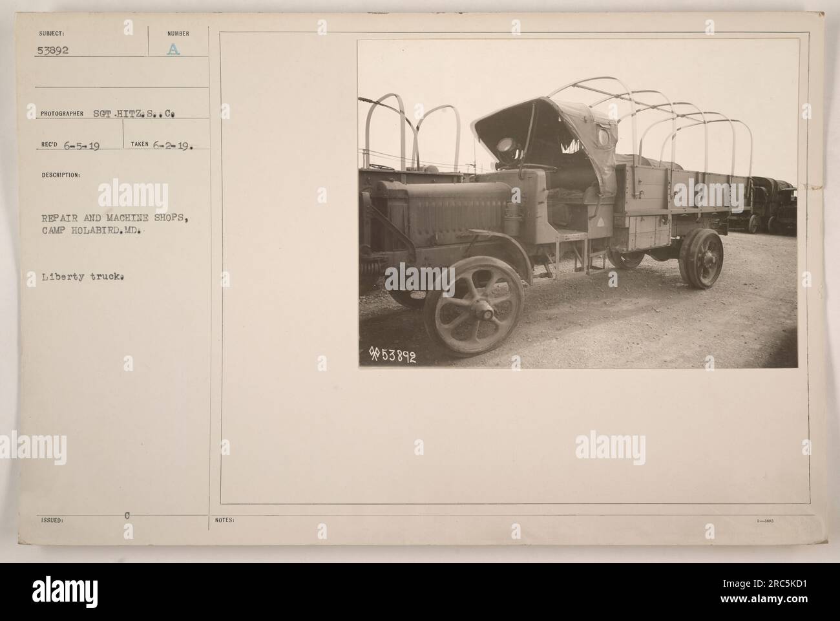This screenshot has height=621, width=840.
Task: Click the truck's front wheel
Action: (474, 306)
